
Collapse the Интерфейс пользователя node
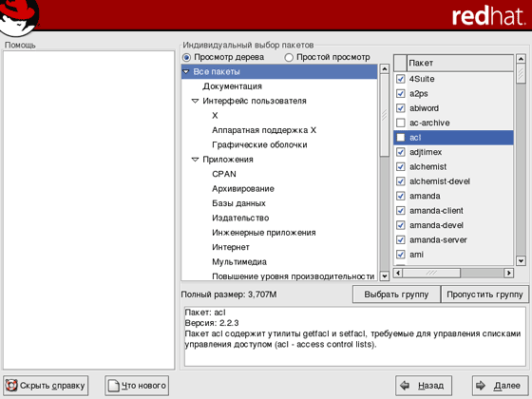(195, 101)
